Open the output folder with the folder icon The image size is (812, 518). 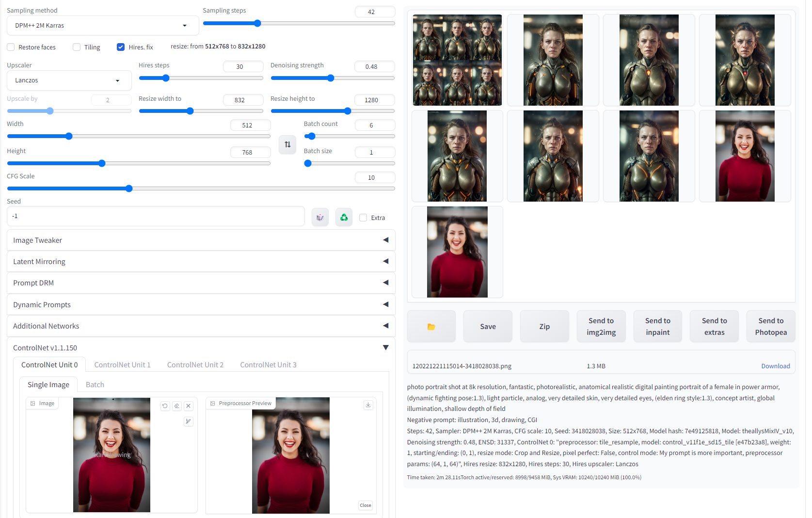pyautogui.click(x=431, y=327)
